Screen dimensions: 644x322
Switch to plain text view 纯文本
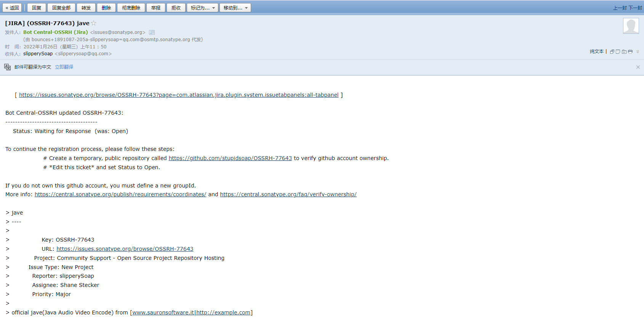coord(597,51)
